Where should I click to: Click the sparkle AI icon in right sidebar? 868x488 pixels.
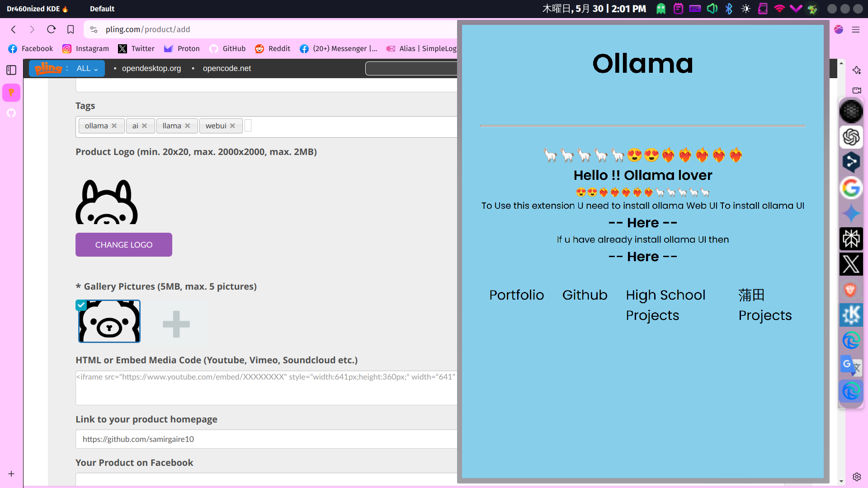(857, 70)
